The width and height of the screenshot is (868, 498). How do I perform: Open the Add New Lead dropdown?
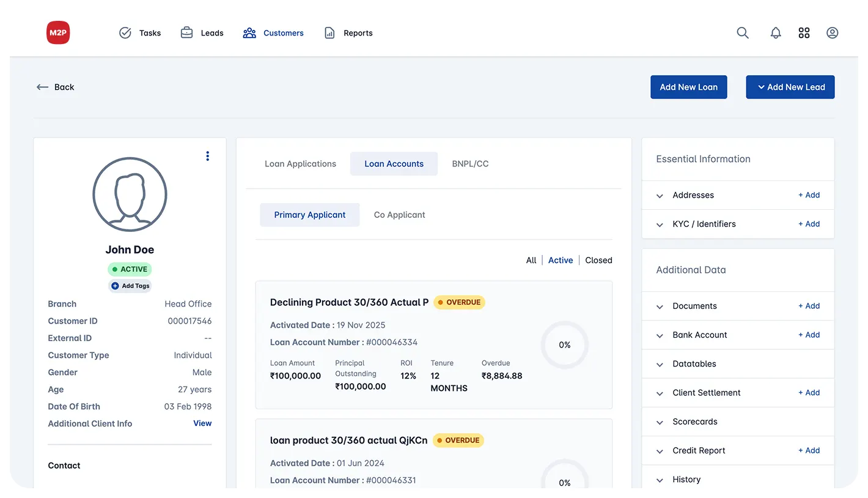point(790,87)
